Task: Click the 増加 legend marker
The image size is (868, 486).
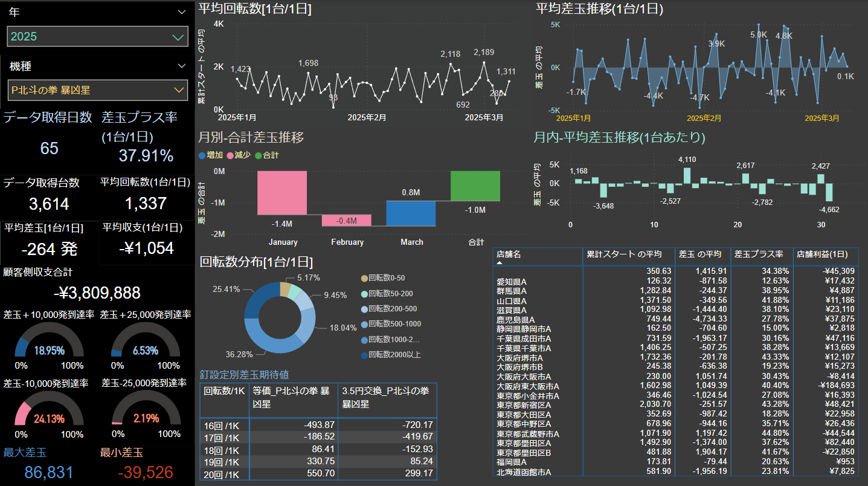Action: (x=202, y=155)
